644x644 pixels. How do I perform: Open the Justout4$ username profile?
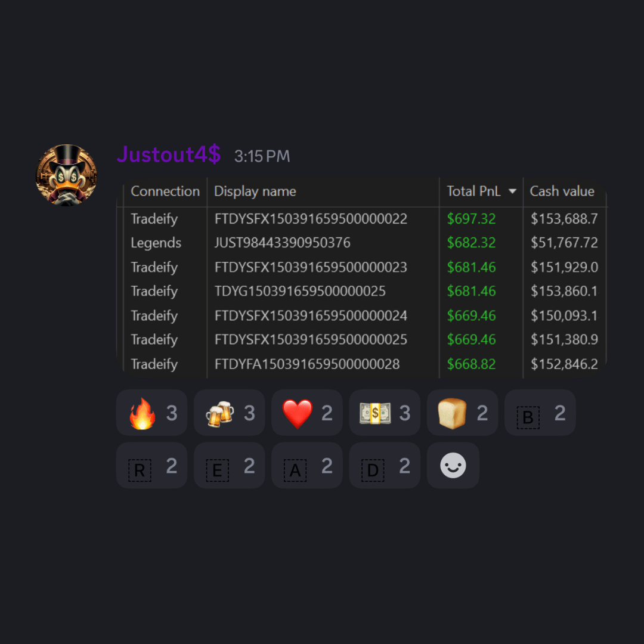(169, 154)
